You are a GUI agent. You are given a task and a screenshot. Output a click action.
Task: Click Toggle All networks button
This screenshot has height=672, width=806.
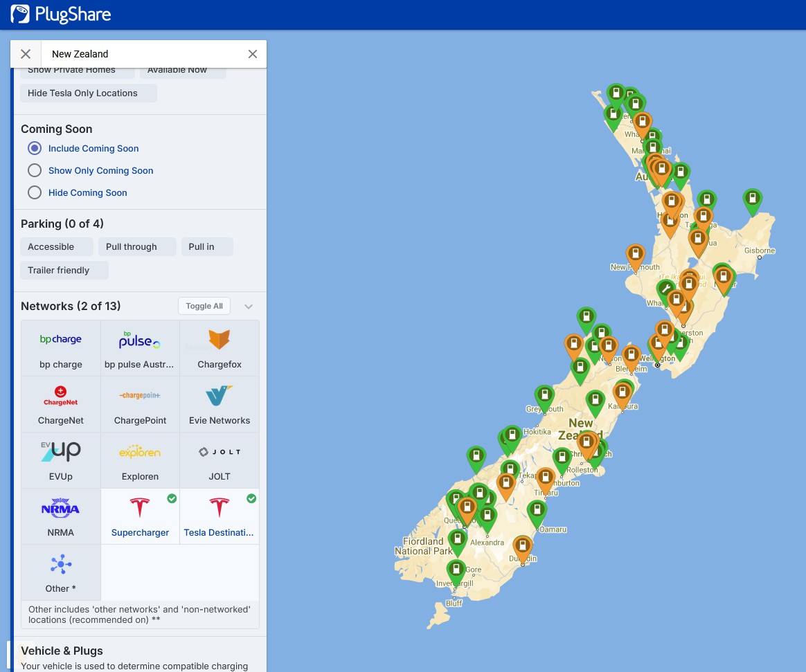204,306
